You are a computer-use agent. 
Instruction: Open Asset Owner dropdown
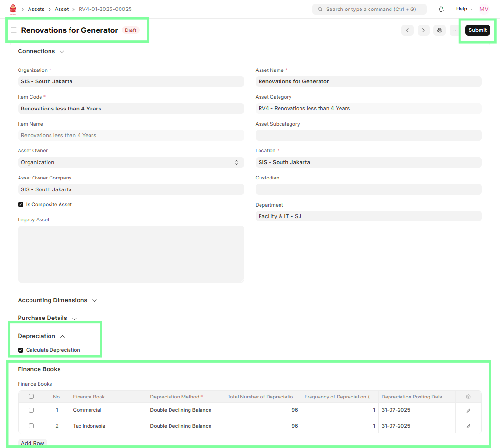click(x=130, y=162)
